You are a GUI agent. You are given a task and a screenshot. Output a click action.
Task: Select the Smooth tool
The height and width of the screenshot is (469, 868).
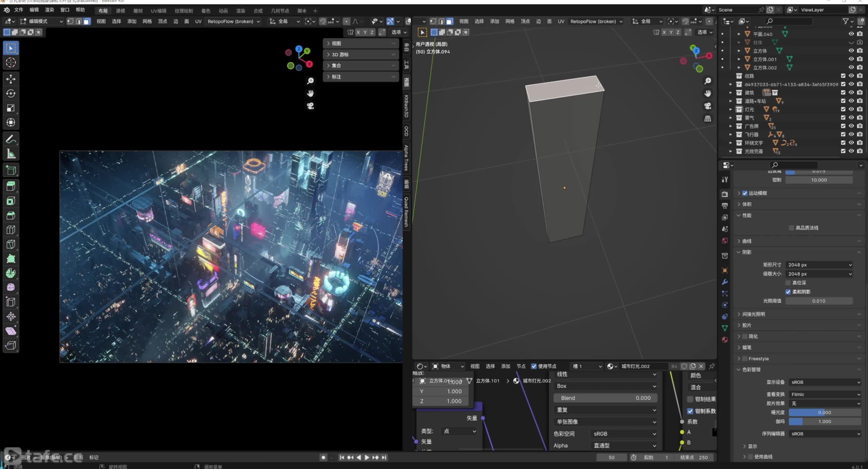(x=11, y=288)
